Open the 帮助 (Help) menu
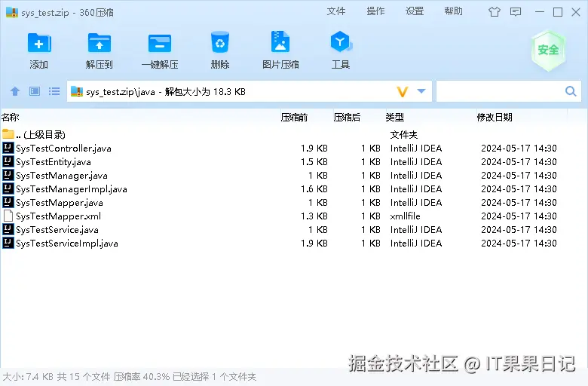 tap(453, 11)
